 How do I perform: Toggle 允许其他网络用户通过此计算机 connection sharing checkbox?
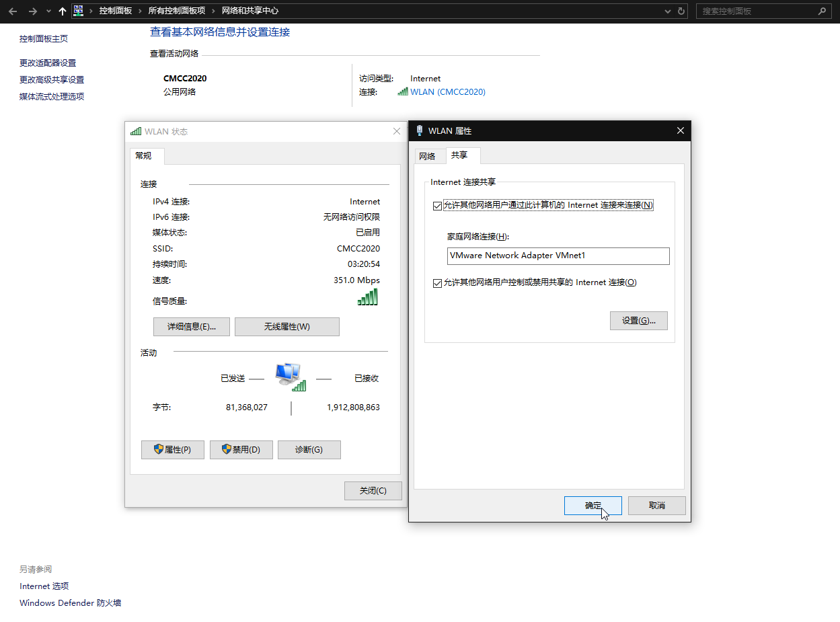point(437,205)
